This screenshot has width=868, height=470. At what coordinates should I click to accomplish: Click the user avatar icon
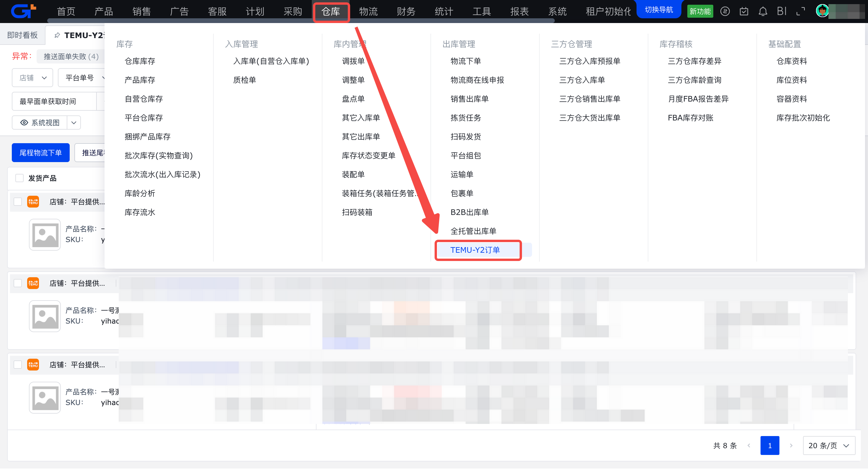click(x=822, y=11)
